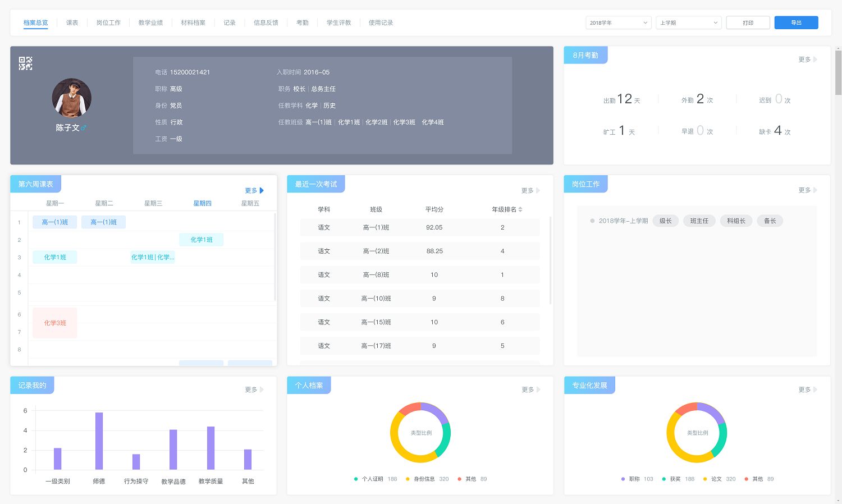Screen dimensions: 842x504
Task: Click the 一级类别 bar in chart
Action: [57, 459]
